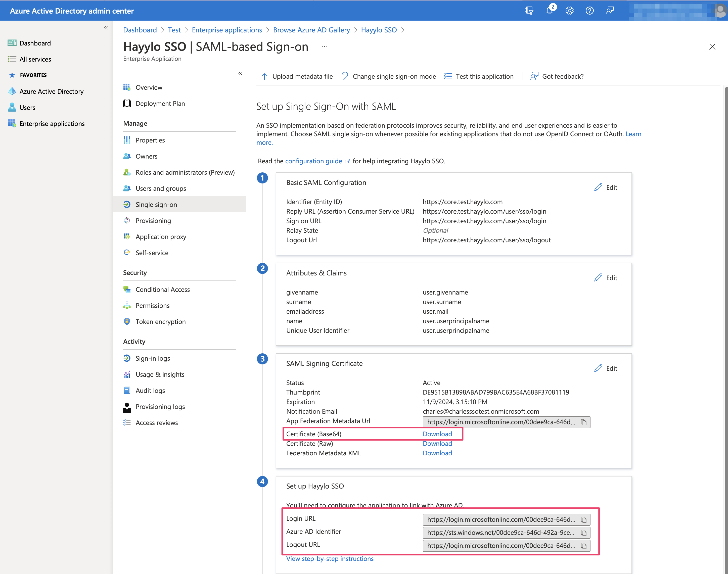The width and height of the screenshot is (728, 574).
Task: Open notifications bell in header
Action: click(549, 10)
